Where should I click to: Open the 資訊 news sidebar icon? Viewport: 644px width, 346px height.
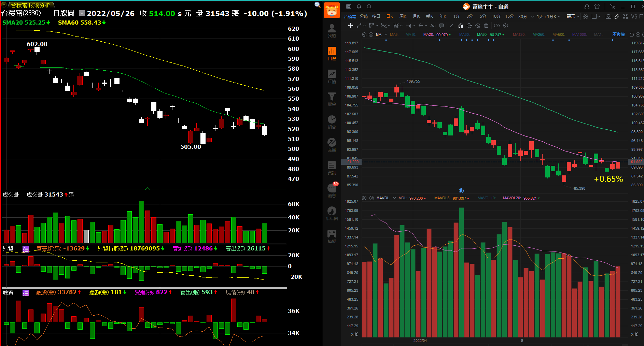332,168
